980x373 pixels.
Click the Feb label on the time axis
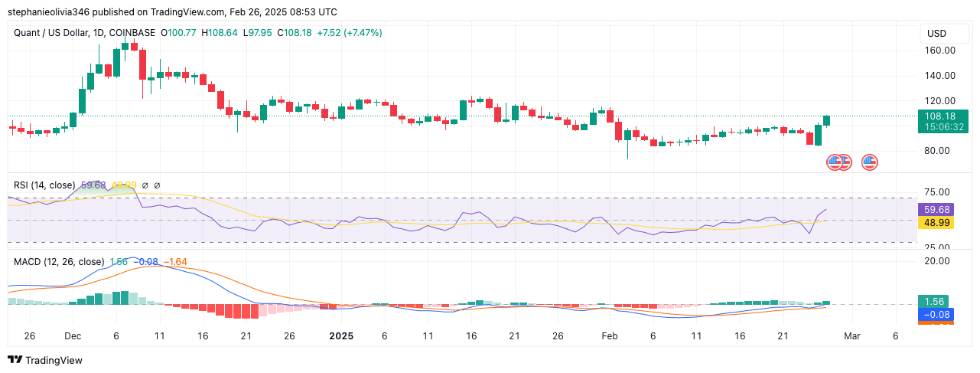(x=609, y=336)
